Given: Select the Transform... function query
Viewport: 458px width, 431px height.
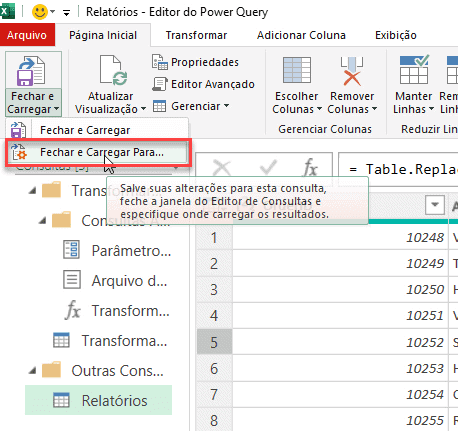Looking at the screenshot, I should [130, 311].
